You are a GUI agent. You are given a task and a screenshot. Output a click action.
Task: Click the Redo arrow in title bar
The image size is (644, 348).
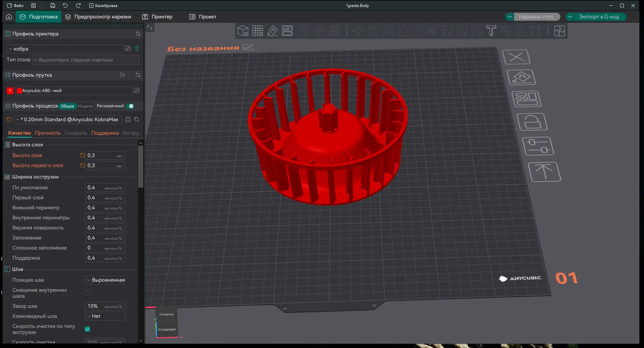tap(78, 6)
